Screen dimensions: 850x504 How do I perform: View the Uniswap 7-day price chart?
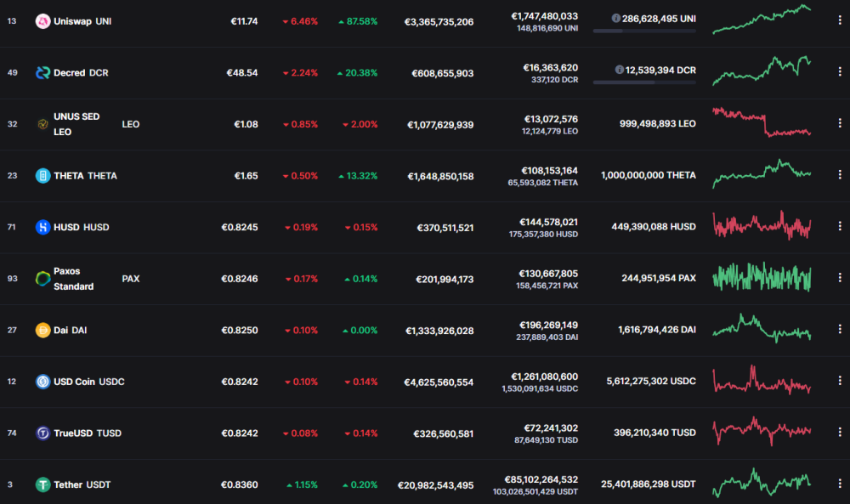(x=762, y=20)
